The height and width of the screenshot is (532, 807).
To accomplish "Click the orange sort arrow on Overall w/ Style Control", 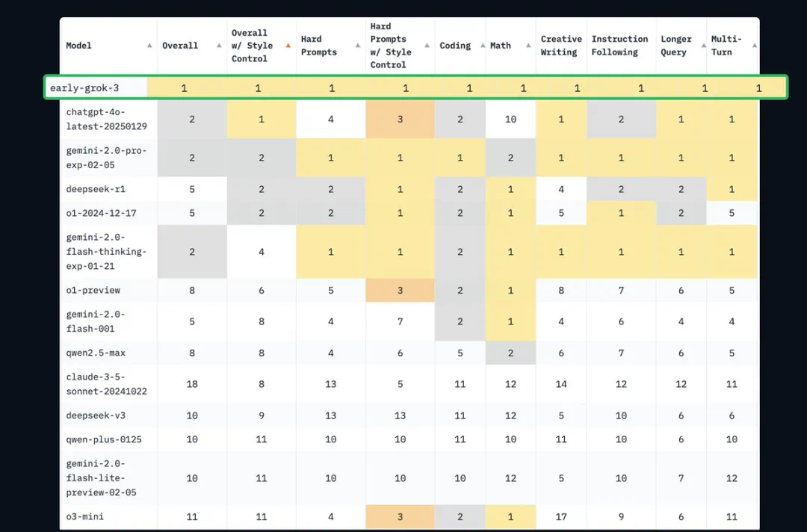I will coord(288,46).
